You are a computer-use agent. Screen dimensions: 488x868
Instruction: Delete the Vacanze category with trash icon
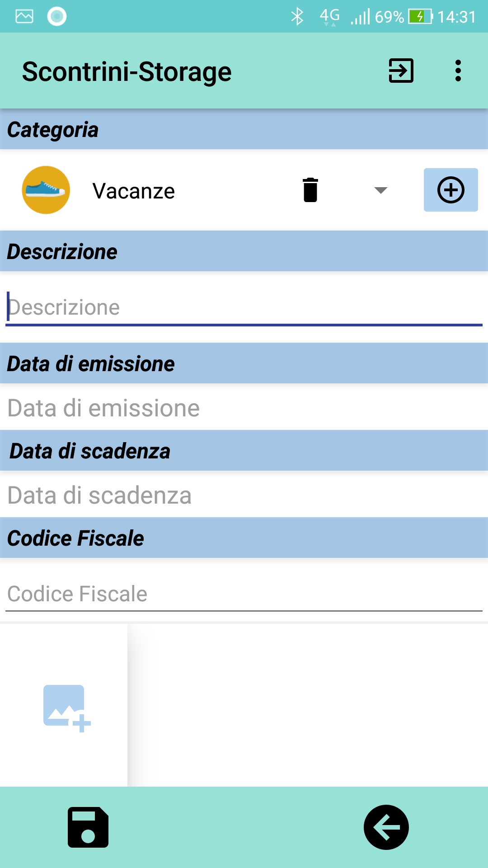tap(310, 190)
